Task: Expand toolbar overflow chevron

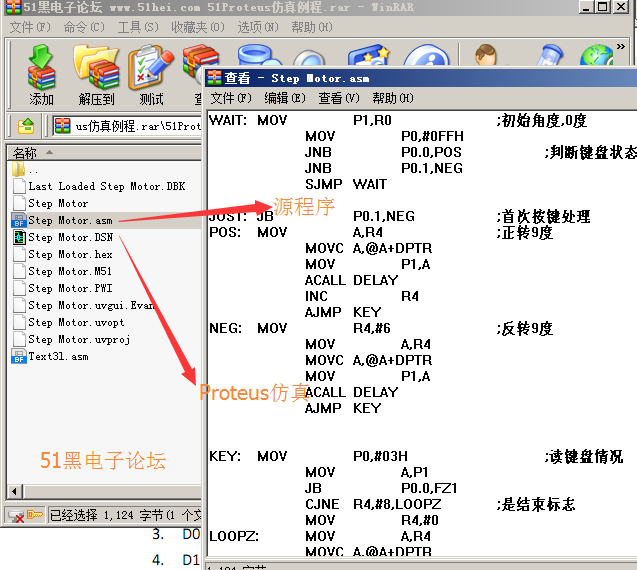Action: (x=621, y=47)
